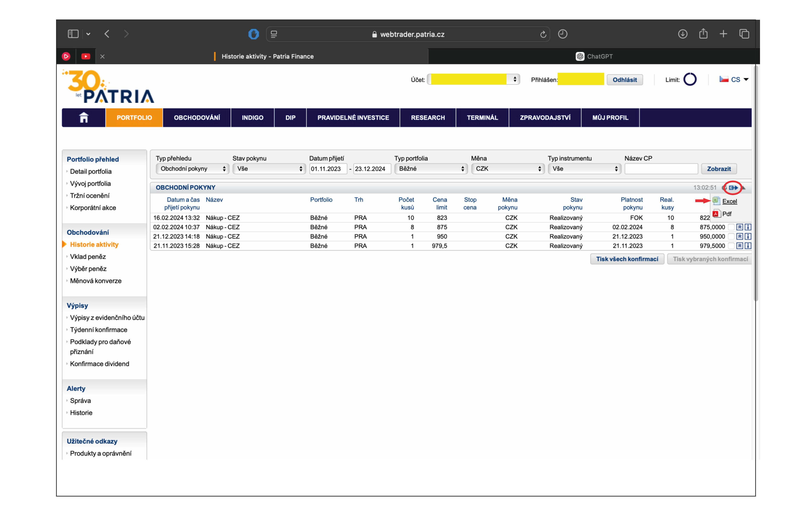Screen dimensions: 812x516
Task: Click the R icon for 21.12.2023 order
Action: pos(739,236)
